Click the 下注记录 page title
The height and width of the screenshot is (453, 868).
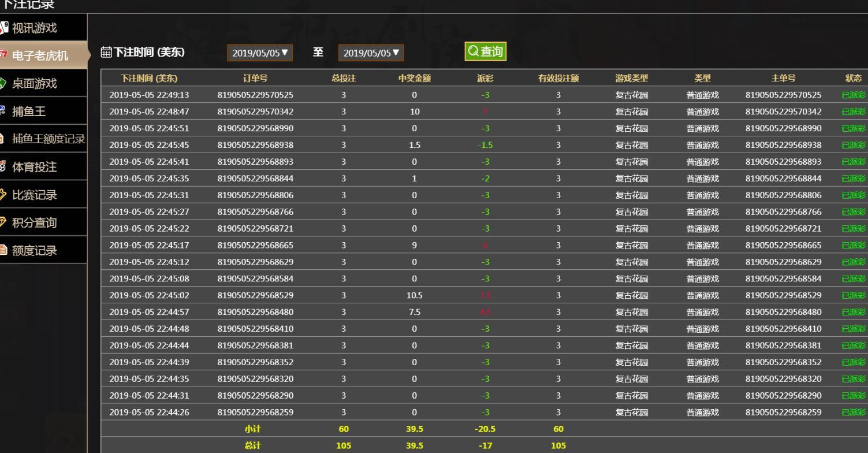(29, 5)
